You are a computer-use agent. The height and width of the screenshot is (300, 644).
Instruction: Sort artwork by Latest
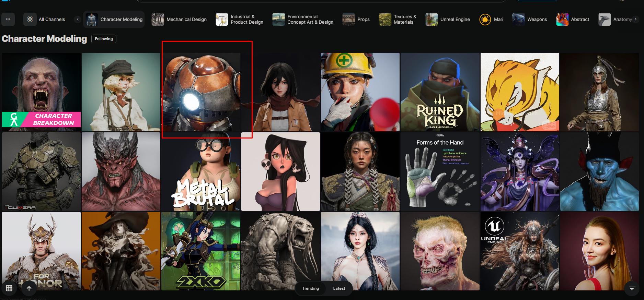click(339, 288)
